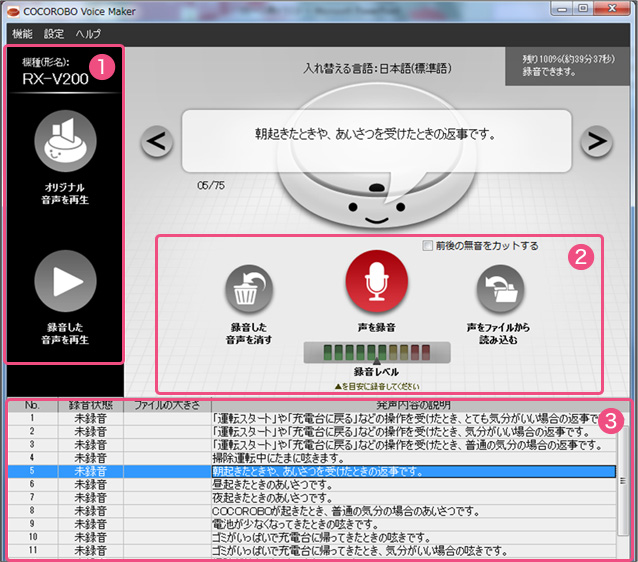The width and height of the screenshot is (638, 562).
Task: Click the recording level meter
Action: click(x=376, y=351)
